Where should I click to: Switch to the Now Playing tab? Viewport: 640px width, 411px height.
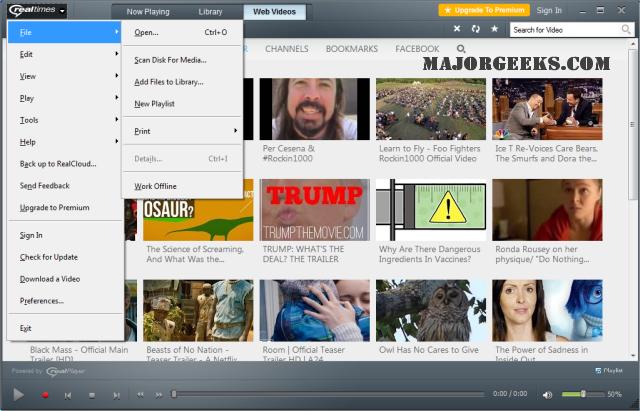point(148,12)
